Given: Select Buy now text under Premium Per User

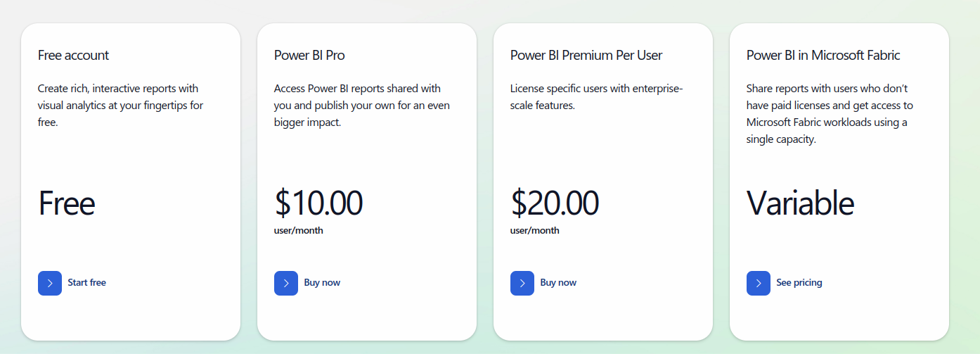Looking at the screenshot, I should pyautogui.click(x=558, y=282).
